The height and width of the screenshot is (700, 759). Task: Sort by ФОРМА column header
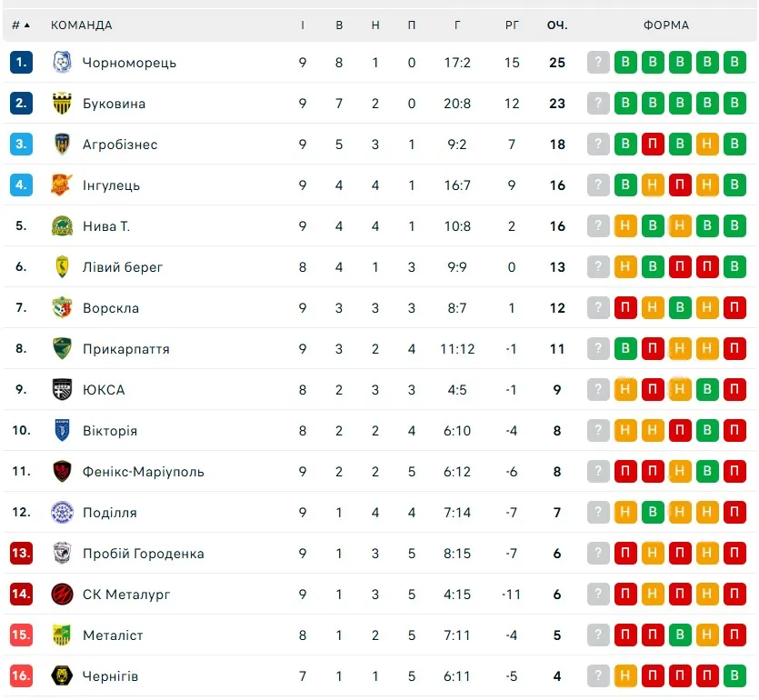pyautogui.click(x=666, y=25)
